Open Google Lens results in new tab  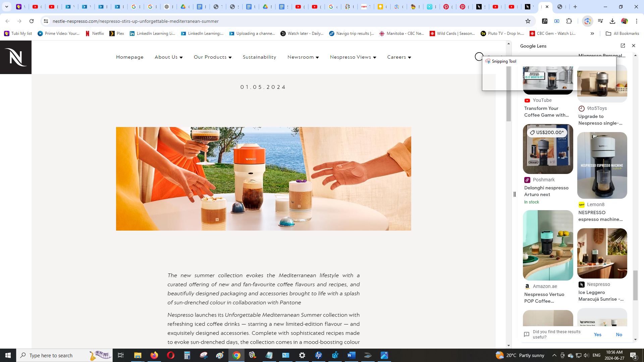point(623,46)
